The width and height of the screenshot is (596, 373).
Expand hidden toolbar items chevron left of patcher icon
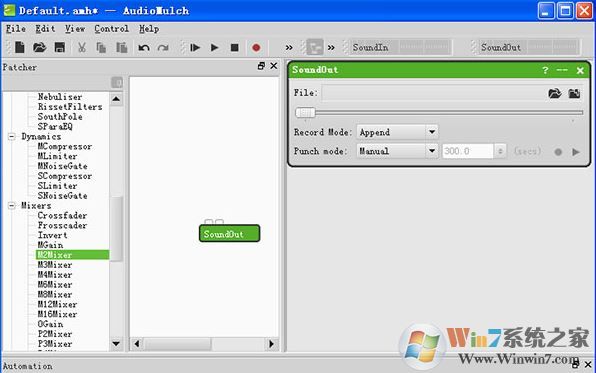click(289, 48)
